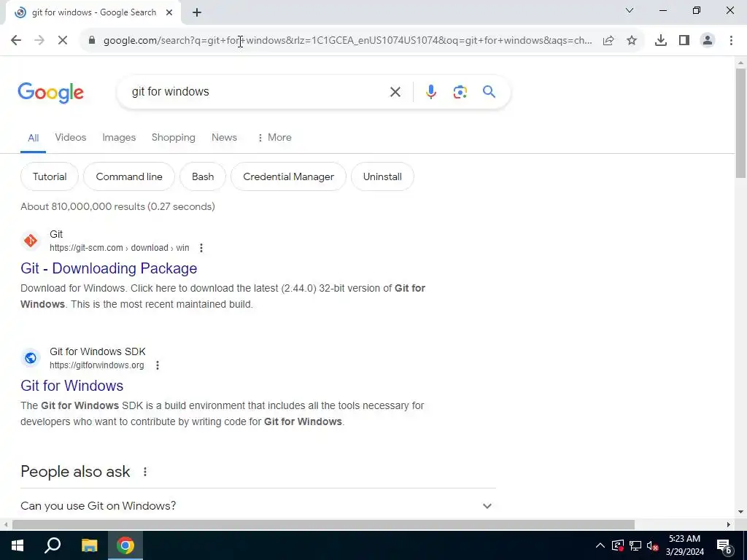Start a voice search with the microphone

(x=431, y=92)
